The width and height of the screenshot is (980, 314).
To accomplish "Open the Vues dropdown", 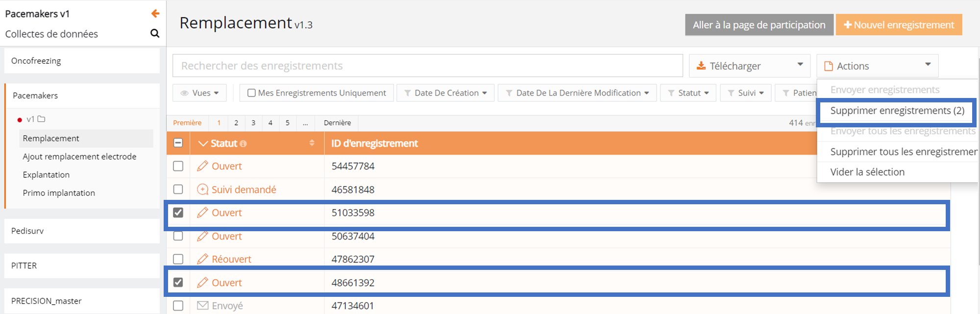I will pos(200,93).
